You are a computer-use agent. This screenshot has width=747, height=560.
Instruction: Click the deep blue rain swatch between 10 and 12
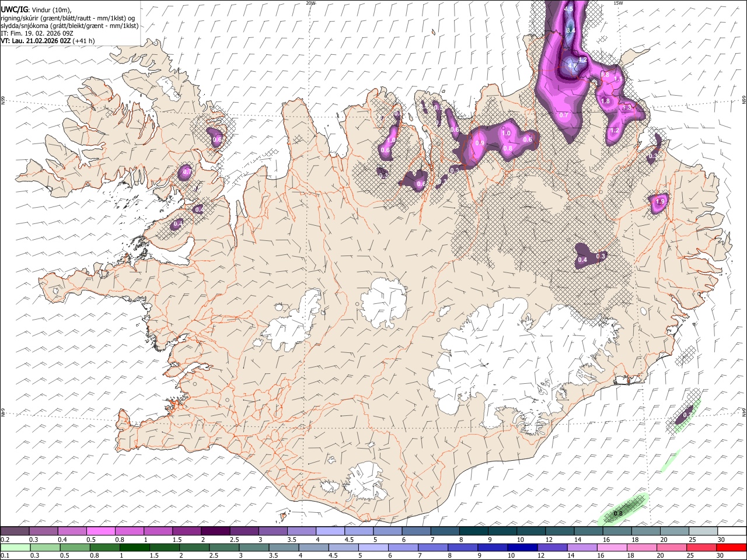click(x=521, y=547)
